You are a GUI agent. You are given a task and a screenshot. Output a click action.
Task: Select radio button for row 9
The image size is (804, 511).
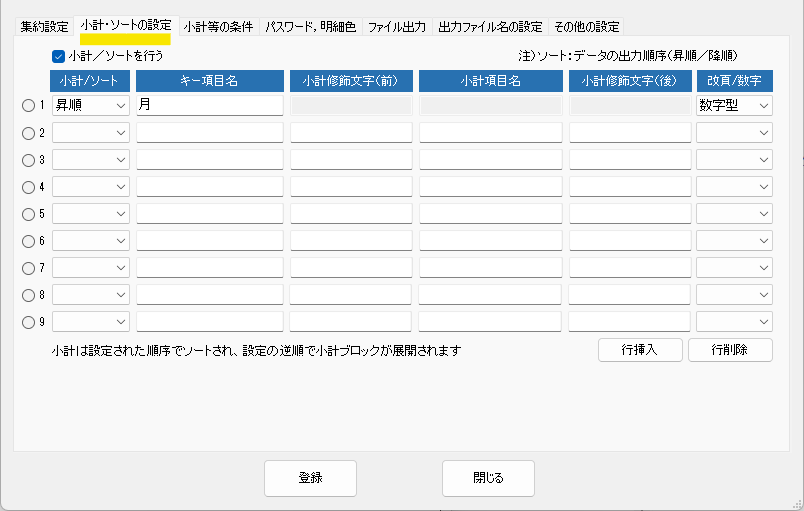[x=28, y=321]
